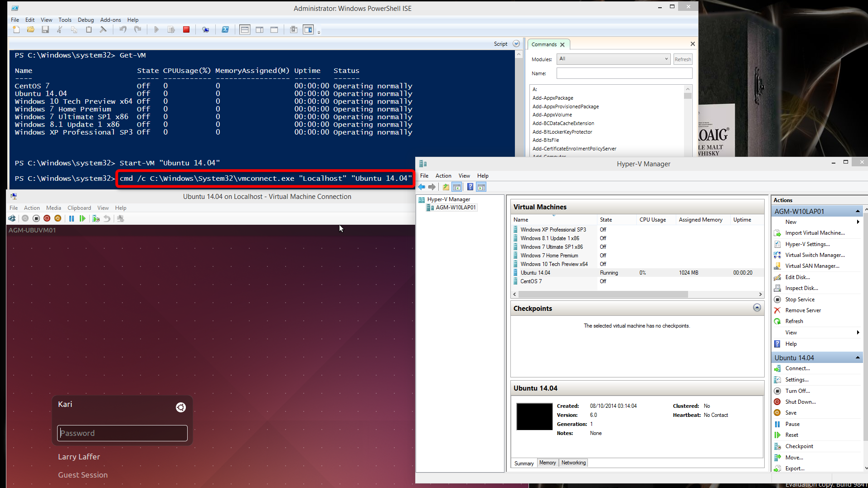The width and height of the screenshot is (868, 488).
Task: Show Script Pane Maximized layout icon
Action: [274, 30]
